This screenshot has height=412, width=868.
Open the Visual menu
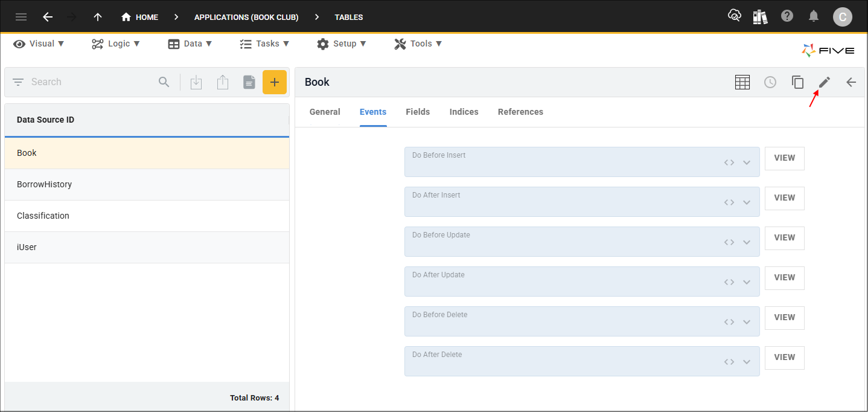pyautogui.click(x=39, y=43)
